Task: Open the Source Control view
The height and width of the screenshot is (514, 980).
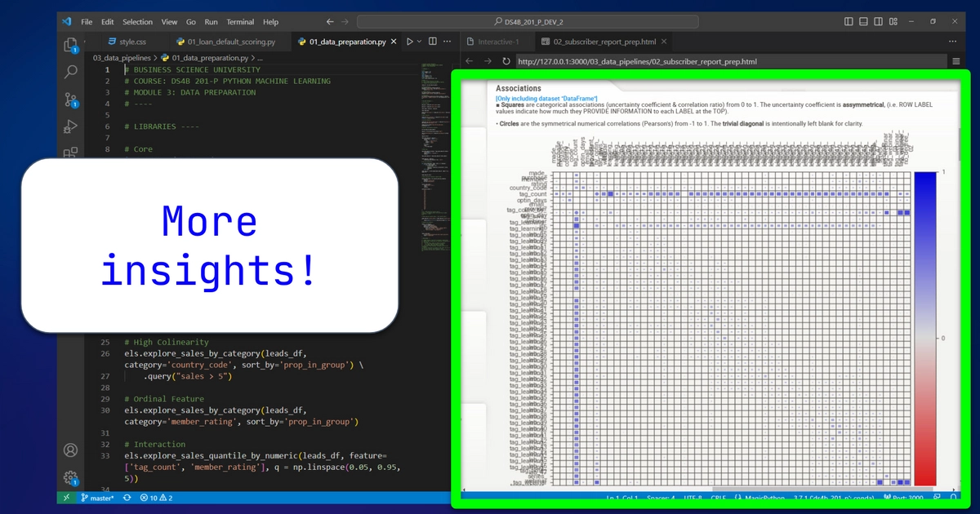Action: [70, 100]
